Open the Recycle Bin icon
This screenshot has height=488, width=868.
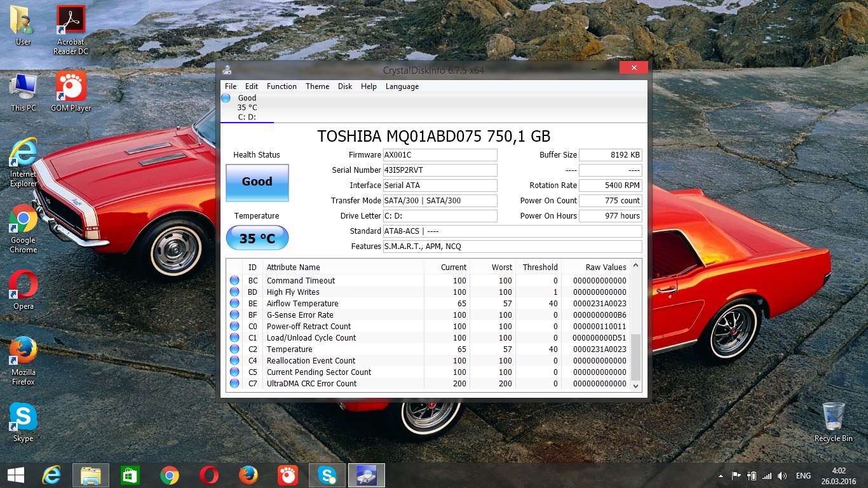(x=833, y=421)
